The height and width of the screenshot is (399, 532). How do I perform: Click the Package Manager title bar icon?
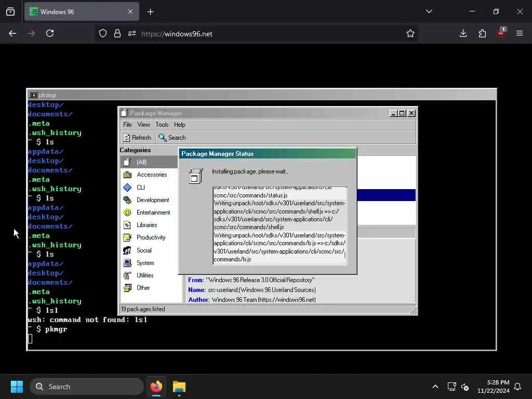[124, 113]
